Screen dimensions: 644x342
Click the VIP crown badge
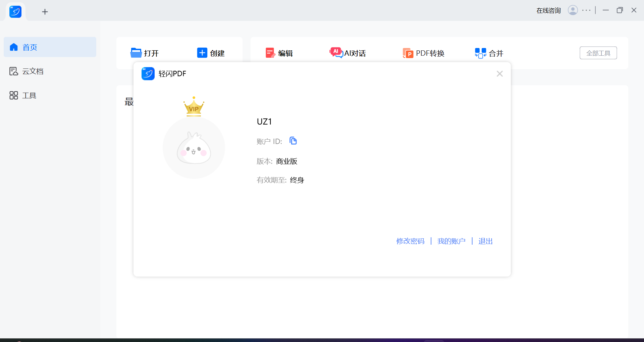[194, 106]
